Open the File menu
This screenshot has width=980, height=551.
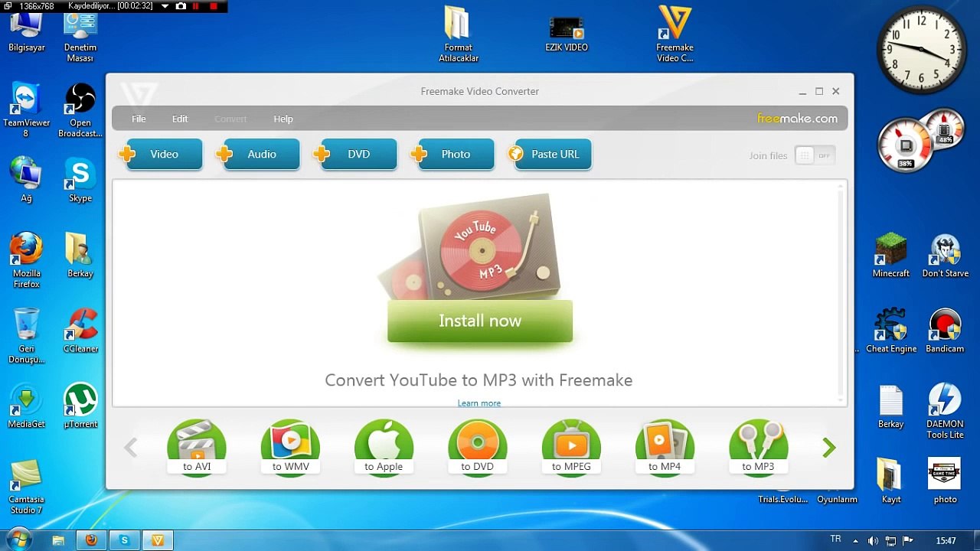click(x=139, y=119)
